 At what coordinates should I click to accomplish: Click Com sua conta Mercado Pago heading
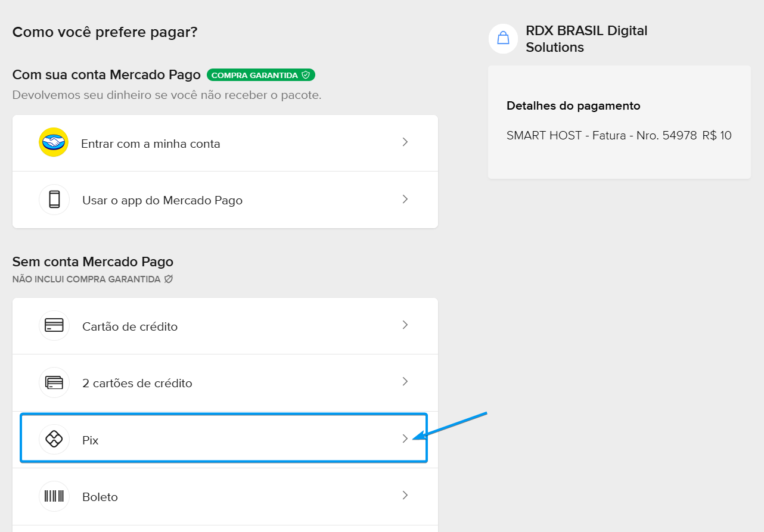coord(107,75)
